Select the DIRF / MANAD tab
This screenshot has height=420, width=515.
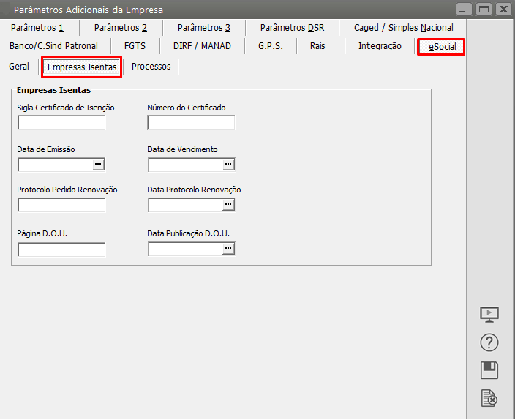(x=202, y=46)
